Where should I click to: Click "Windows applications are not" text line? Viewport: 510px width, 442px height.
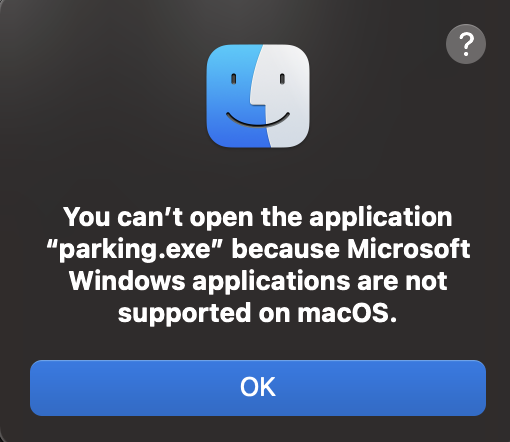click(258, 281)
